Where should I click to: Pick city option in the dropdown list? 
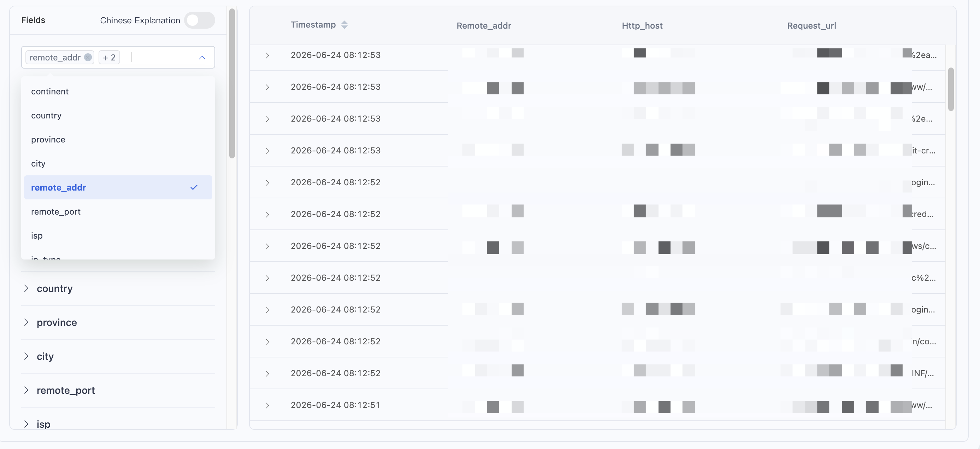coord(118,163)
